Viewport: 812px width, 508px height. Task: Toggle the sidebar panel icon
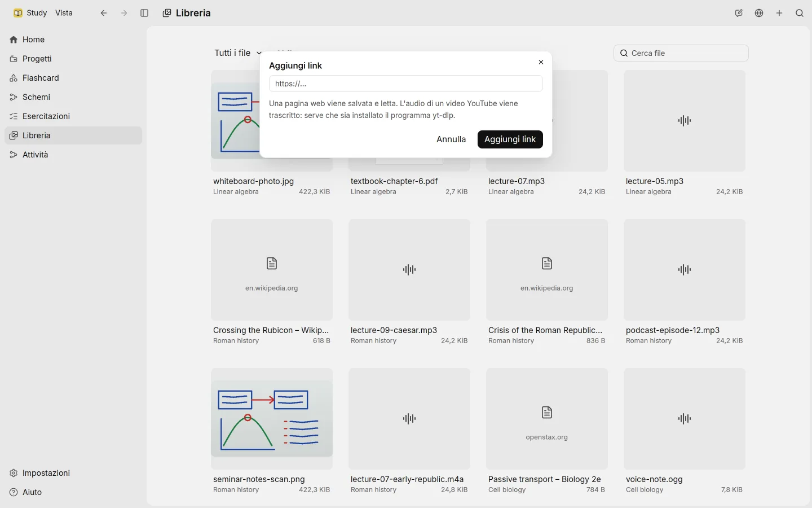tap(144, 13)
